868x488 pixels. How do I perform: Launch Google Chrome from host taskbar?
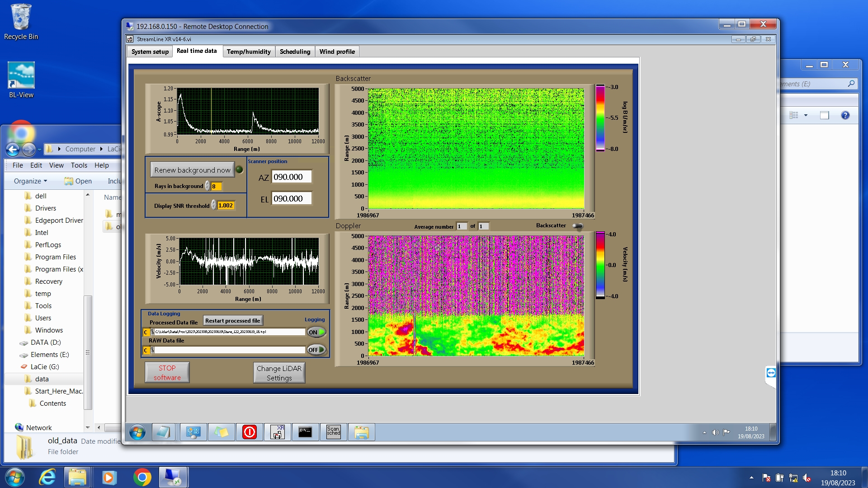[x=142, y=478]
